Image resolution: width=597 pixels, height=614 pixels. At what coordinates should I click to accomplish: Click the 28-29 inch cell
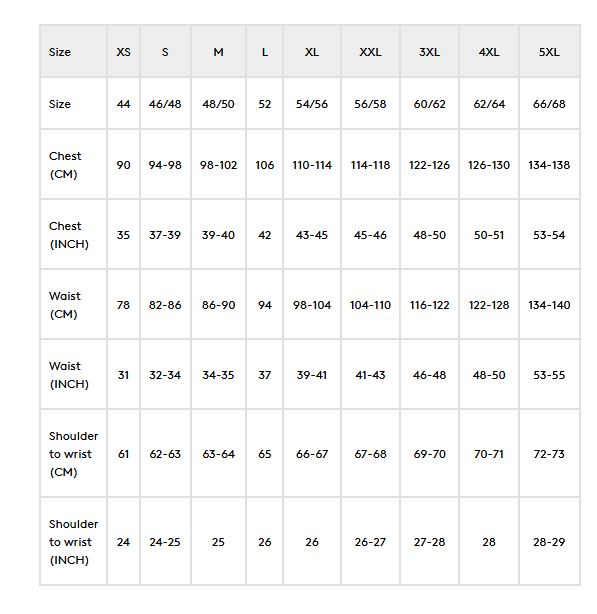point(549,542)
